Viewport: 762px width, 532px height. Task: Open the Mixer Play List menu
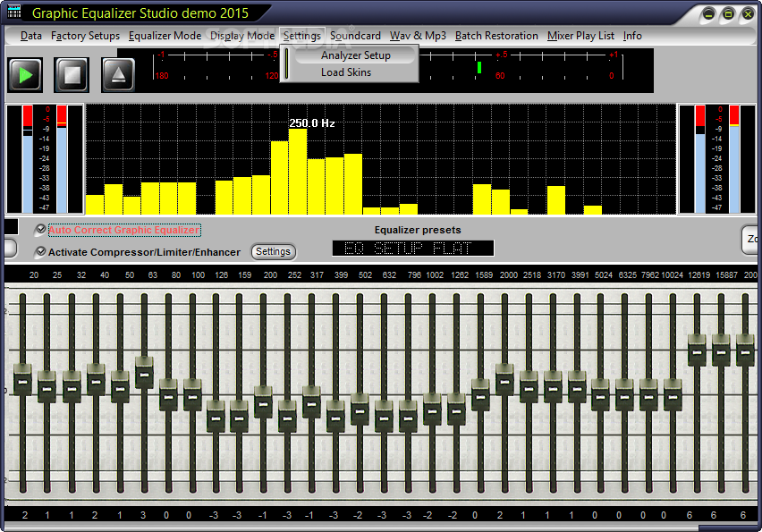click(x=580, y=36)
